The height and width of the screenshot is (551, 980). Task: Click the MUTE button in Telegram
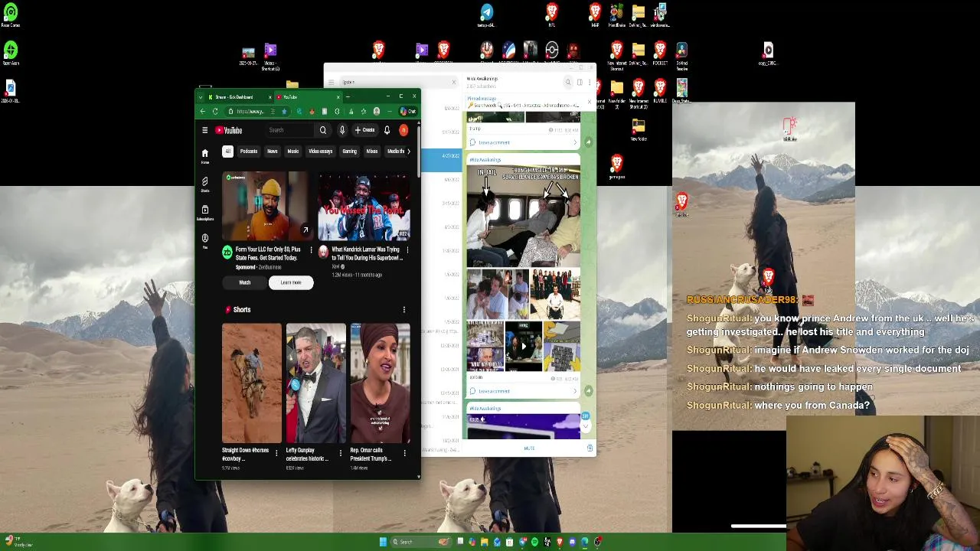tap(529, 448)
